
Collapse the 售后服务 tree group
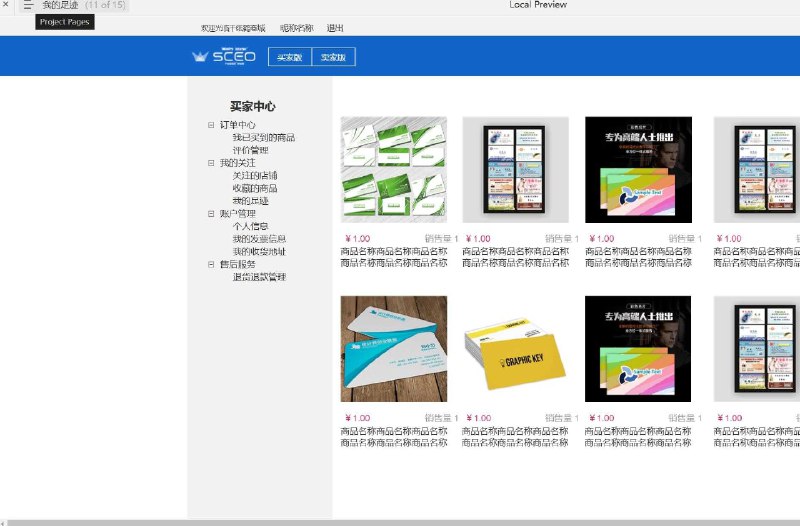(x=211, y=264)
